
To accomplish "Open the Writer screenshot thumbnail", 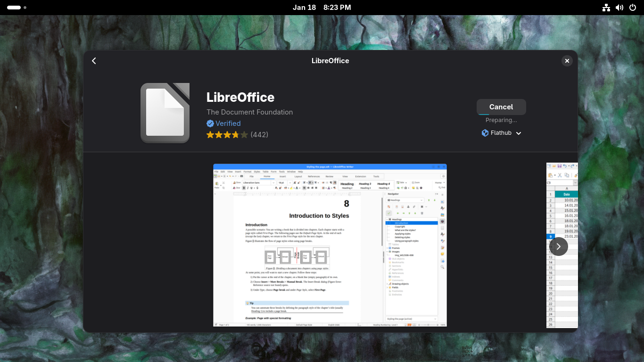I will [x=330, y=245].
